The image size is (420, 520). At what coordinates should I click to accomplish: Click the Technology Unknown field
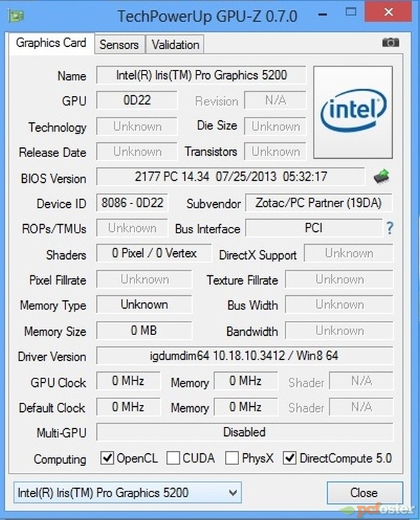tap(137, 127)
